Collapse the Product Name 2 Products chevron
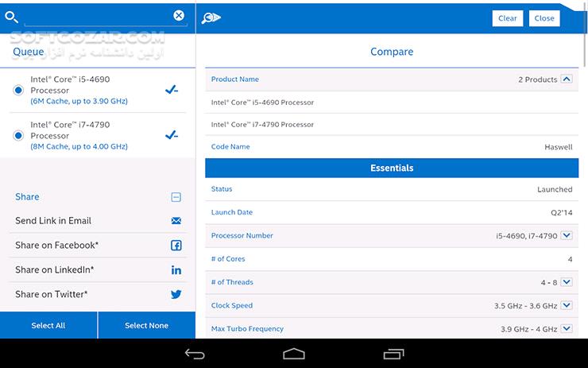The width and height of the screenshot is (588, 368). (x=567, y=79)
